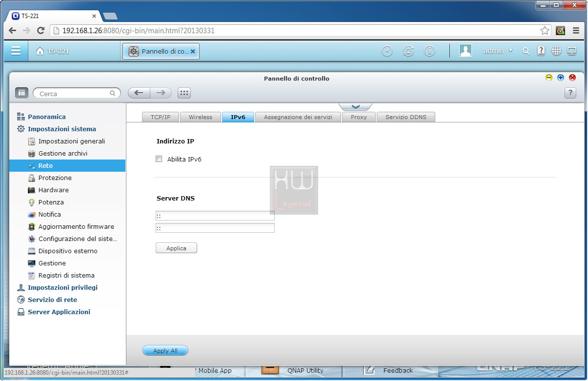588x381 pixels.
Task: Expand the collapsed panel chevron above the tabs
Action: 355,106
